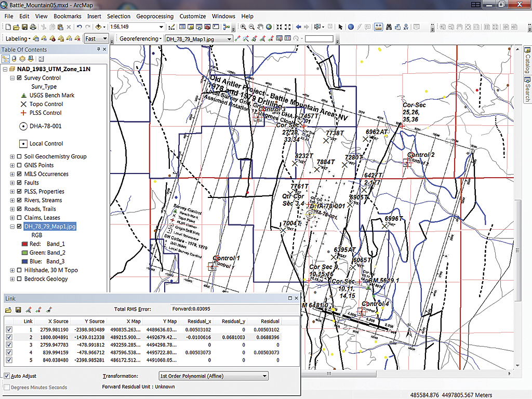
Task: Uncheck the DH_78_79_Map1.jpg layer
Action: click(x=19, y=227)
